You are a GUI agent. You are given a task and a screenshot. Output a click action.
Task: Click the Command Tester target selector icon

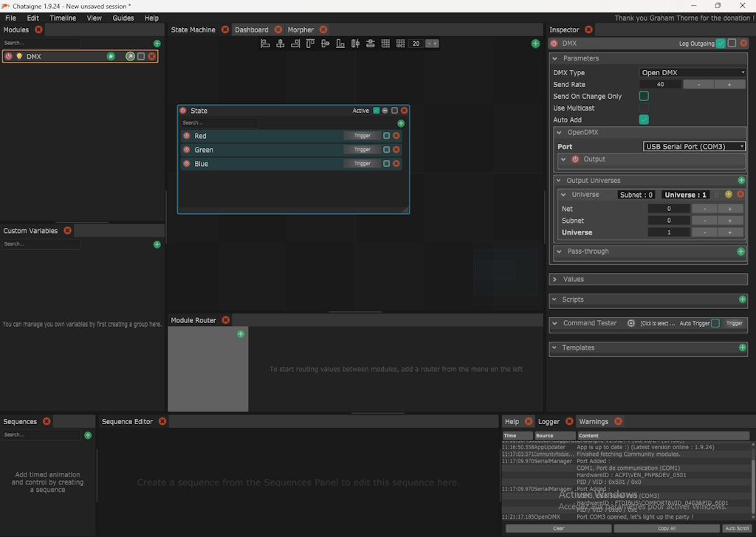pyautogui.click(x=631, y=323)
